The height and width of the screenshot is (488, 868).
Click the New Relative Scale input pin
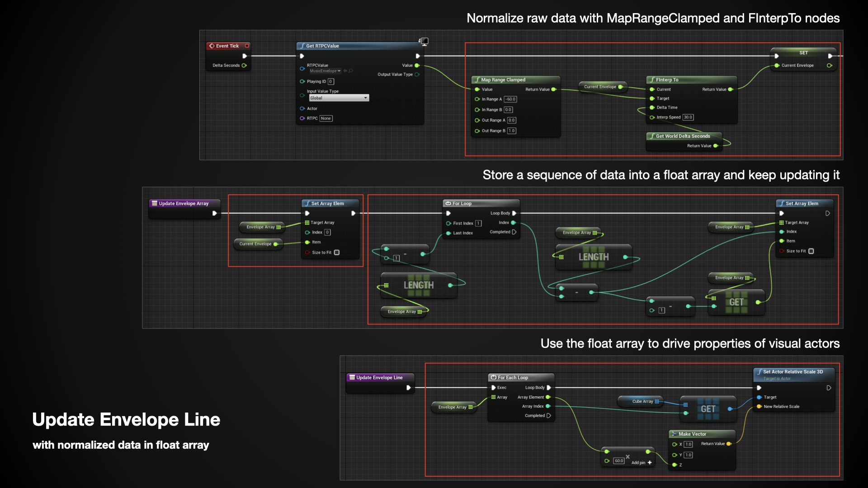click(759, 407)
